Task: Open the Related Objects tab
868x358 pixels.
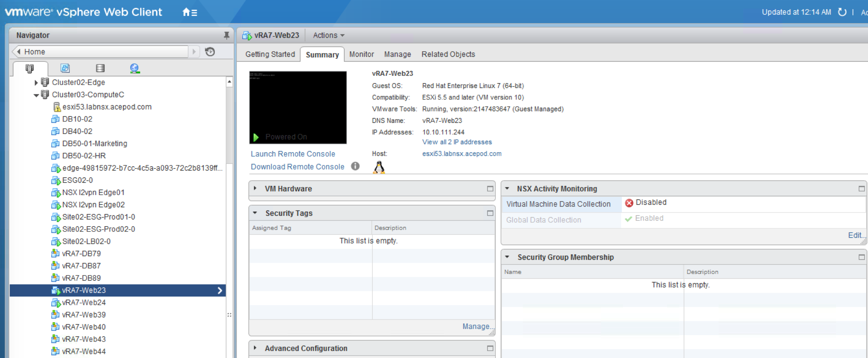Action: tap(448, 54)
